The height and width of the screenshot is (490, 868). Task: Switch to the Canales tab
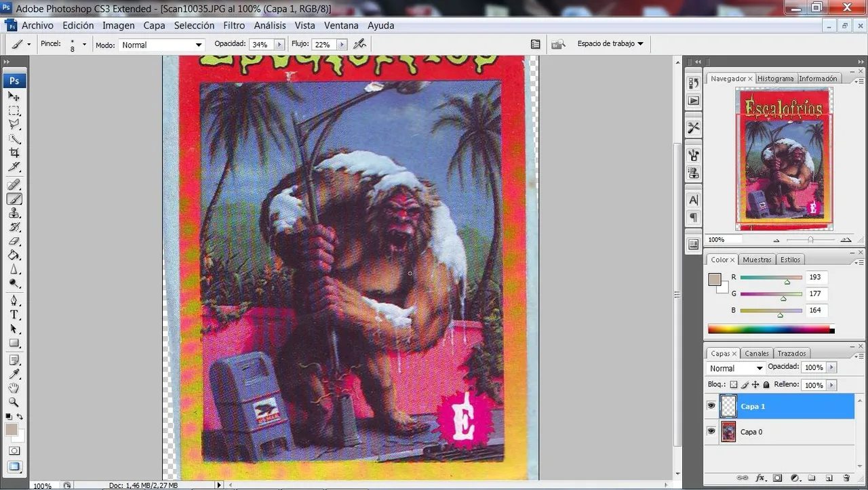[757, 353]
